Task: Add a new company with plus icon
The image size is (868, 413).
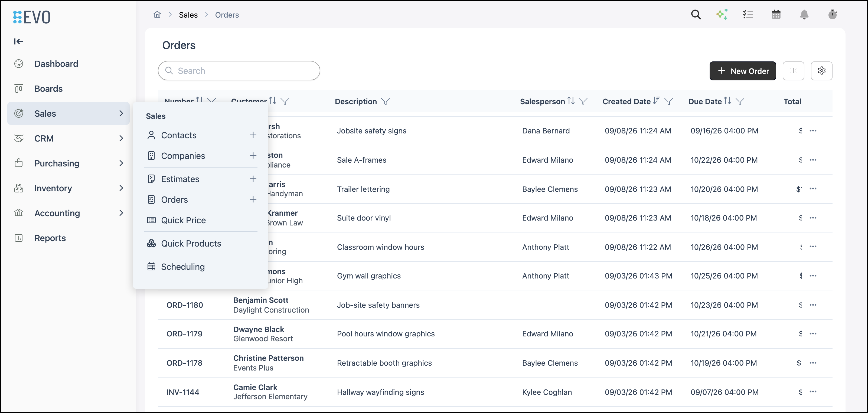Action: [253, 156]
